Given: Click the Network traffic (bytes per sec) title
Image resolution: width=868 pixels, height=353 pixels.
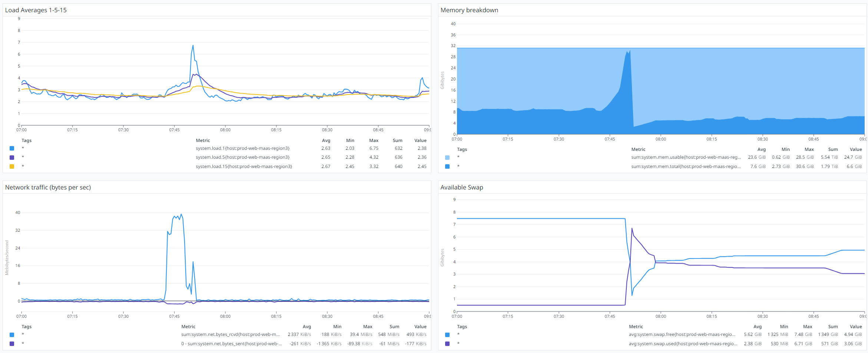Looking at the screenshot, I should pyautogui.click(x=48, y=187).
